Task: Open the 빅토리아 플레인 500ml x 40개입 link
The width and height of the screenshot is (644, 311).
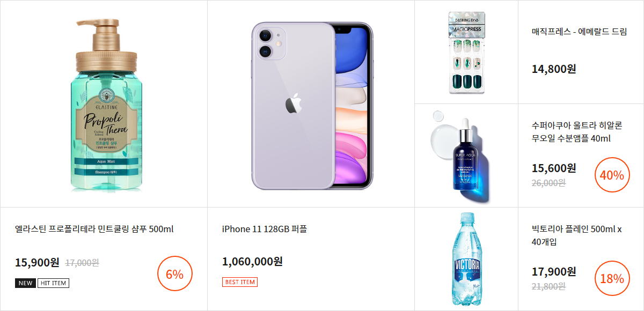Action: point(576,235)
